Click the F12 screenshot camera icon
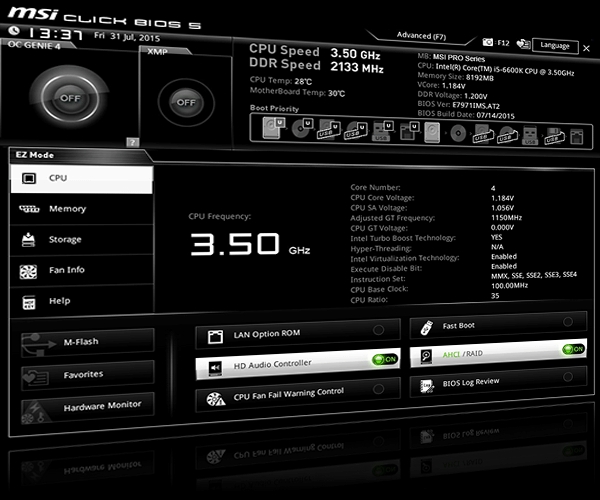The width and height of the screenshot is (600, 500). pos(488,42)
